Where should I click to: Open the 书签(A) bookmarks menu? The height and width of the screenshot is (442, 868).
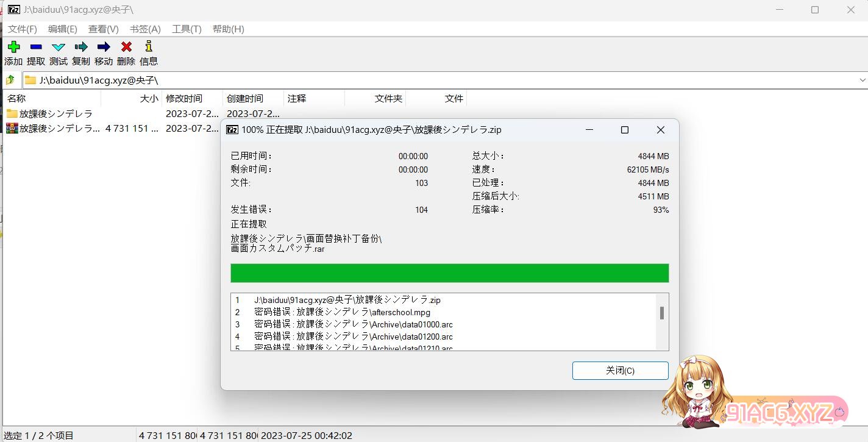click(145, 29)
